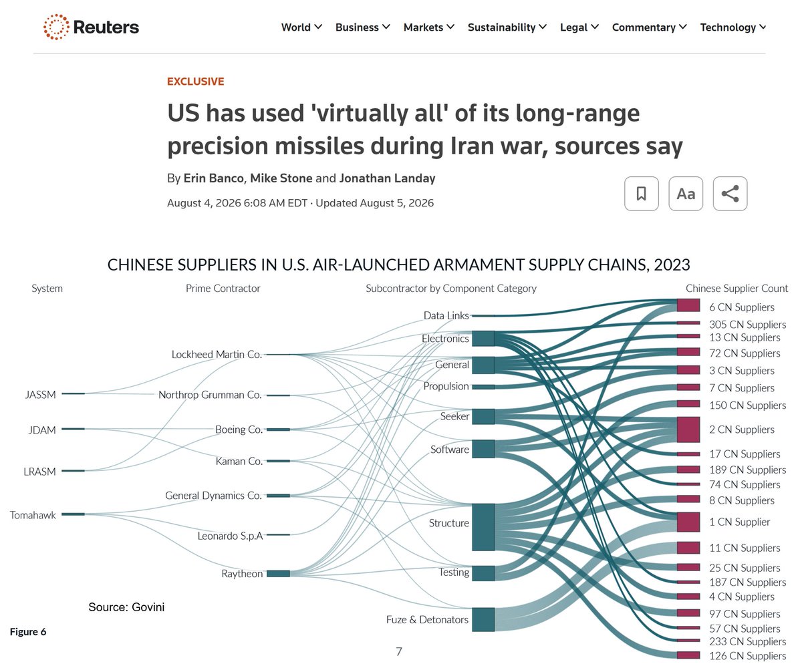
Task: Click the 97 CN Suppliers label
Action: tap(745, 614)
